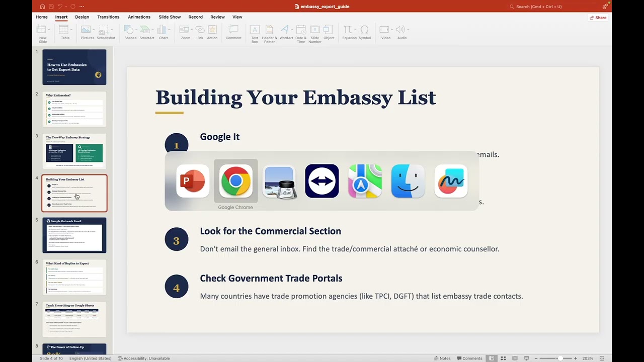Select Maps in the app switcher
Screen dimensions: 644x362
click(365, 181)
